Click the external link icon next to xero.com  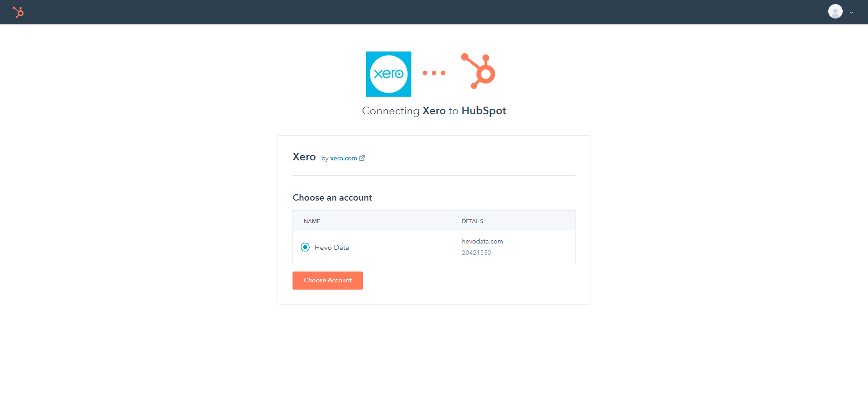(362, 158)
